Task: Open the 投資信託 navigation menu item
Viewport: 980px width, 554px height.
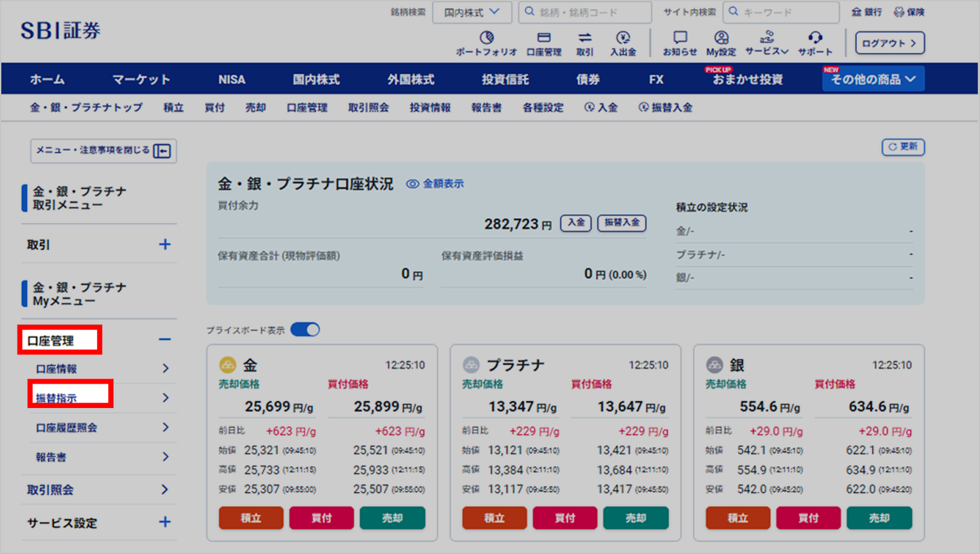Action: pyautogui.click(x=505, y=79)
